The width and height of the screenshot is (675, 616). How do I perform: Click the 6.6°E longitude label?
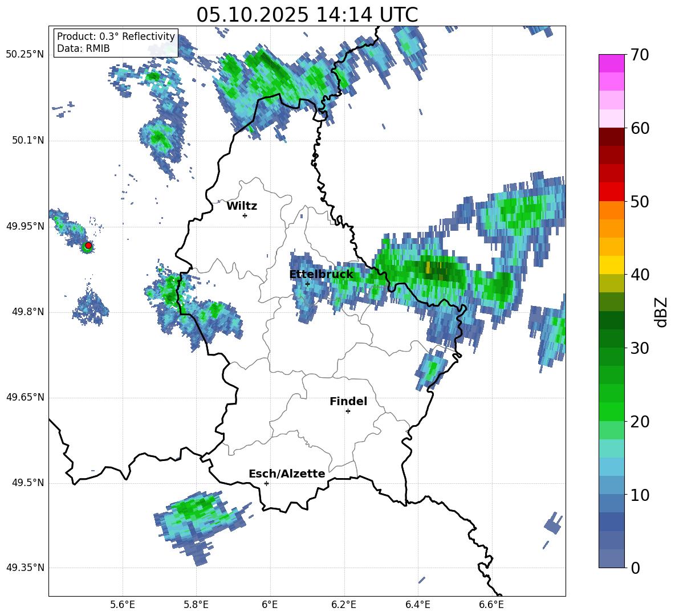(x=491, y=605)
